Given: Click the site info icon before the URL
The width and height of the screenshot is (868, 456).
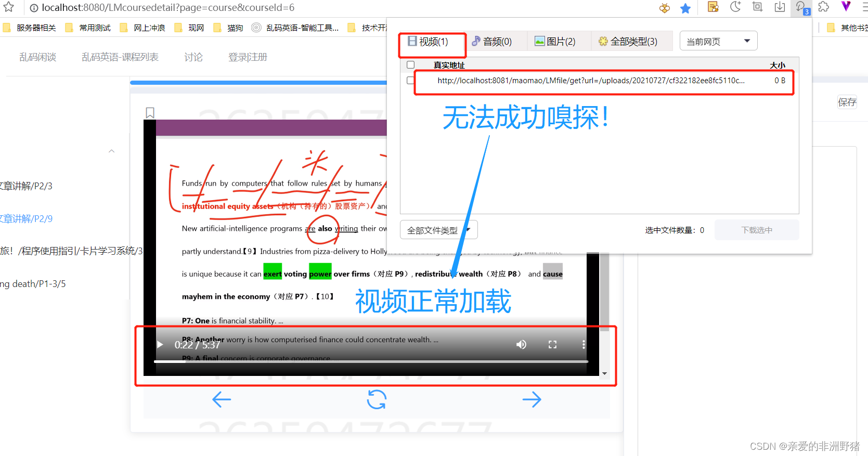Looking at the screenshot, I should click(34, 8).
